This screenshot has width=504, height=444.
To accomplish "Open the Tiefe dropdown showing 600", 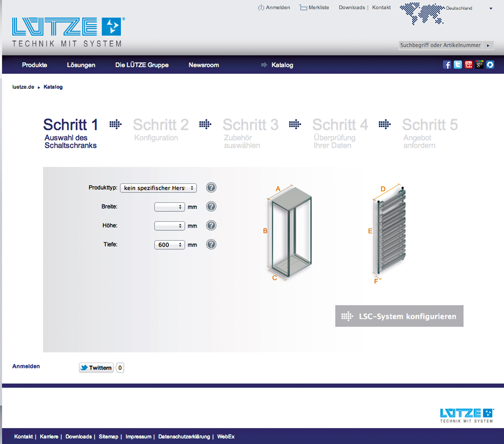I will point(169,245).
